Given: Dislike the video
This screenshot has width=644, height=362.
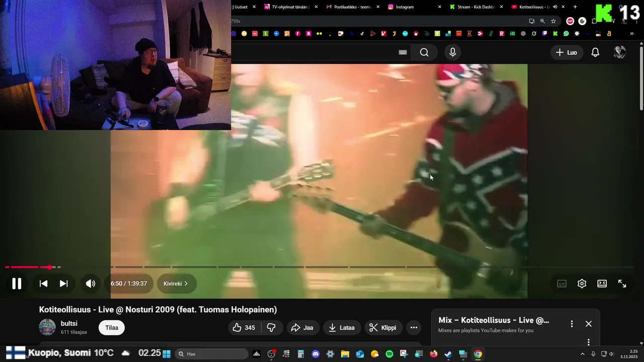Looking at the screenshot, I should tap(271, 328).
